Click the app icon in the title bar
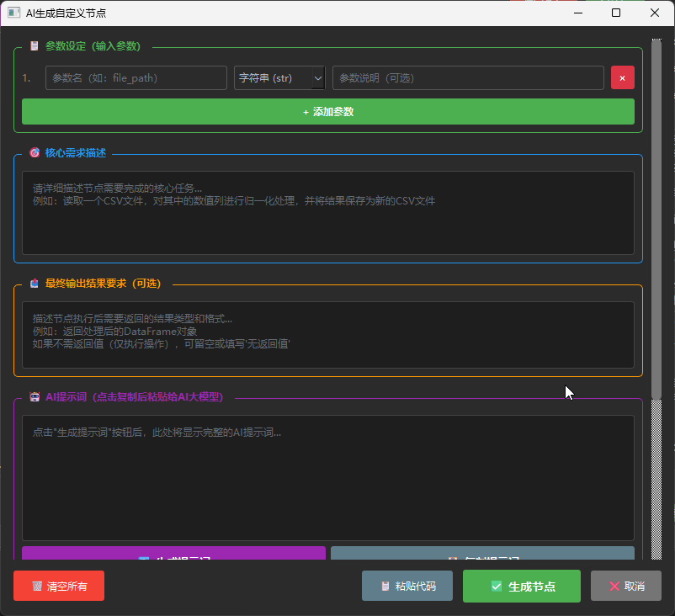This screenshot has height=616, width=675. pos(12,13)
